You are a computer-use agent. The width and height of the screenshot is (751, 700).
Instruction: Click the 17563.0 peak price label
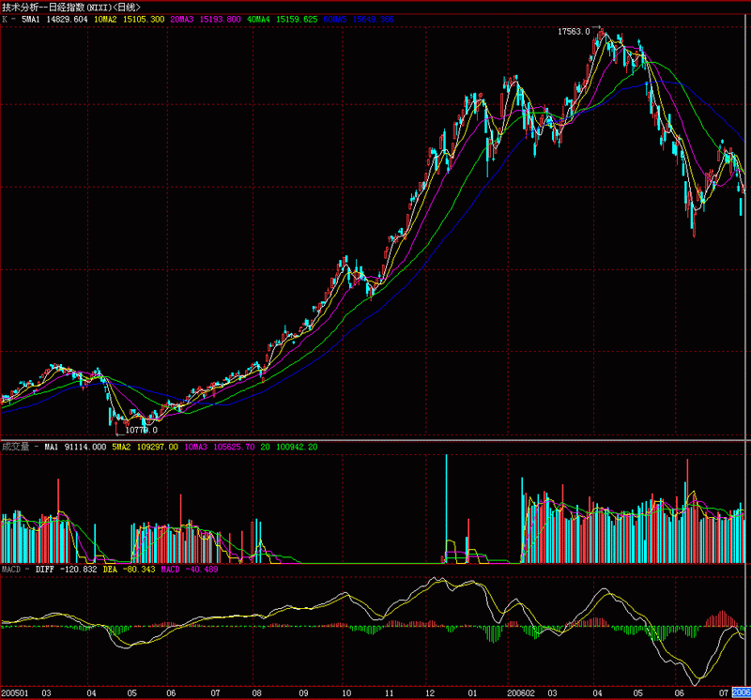coord(574,31)
